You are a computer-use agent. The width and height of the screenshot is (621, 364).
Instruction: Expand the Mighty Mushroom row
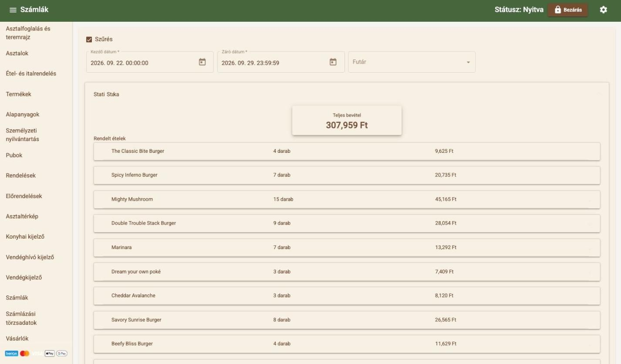point(347,199)
